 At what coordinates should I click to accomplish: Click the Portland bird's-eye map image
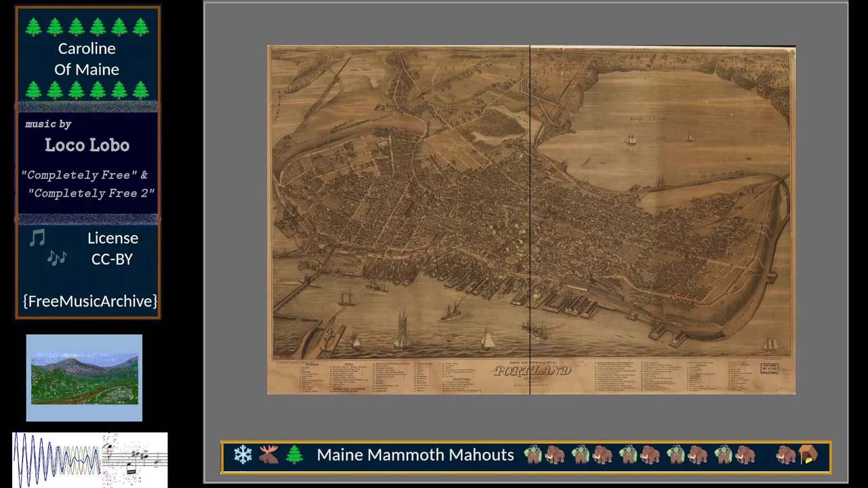pos(531,220)
